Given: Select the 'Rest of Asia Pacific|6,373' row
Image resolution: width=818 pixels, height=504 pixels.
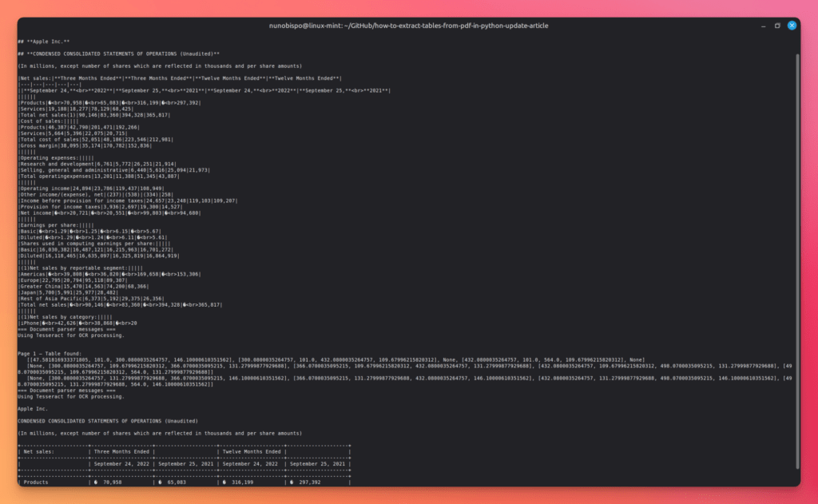Looking at the screenshot, I should click(x=91, y=299).
